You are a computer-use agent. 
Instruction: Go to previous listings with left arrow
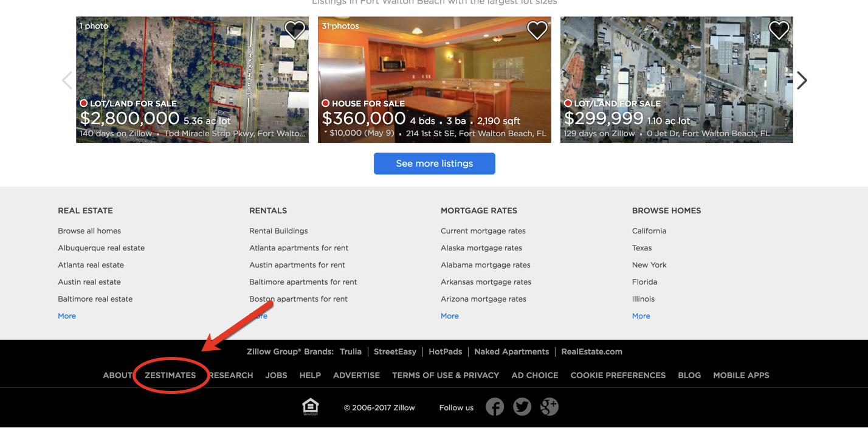point(67,80)
